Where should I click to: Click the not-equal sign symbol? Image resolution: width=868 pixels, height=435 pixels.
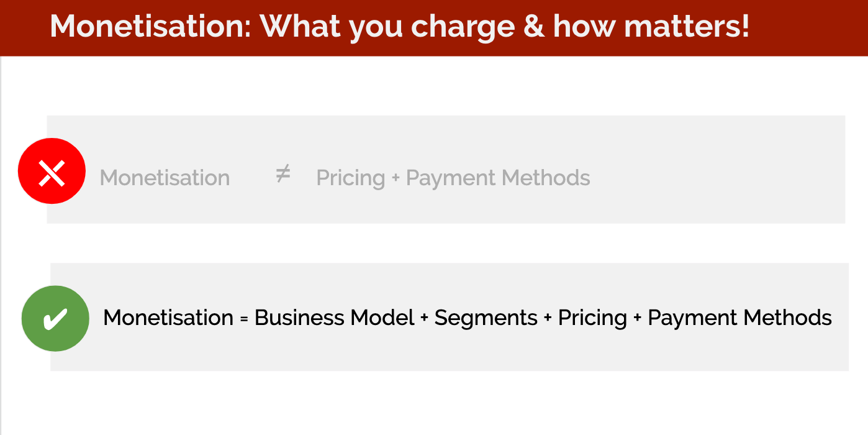coord(283,175)
